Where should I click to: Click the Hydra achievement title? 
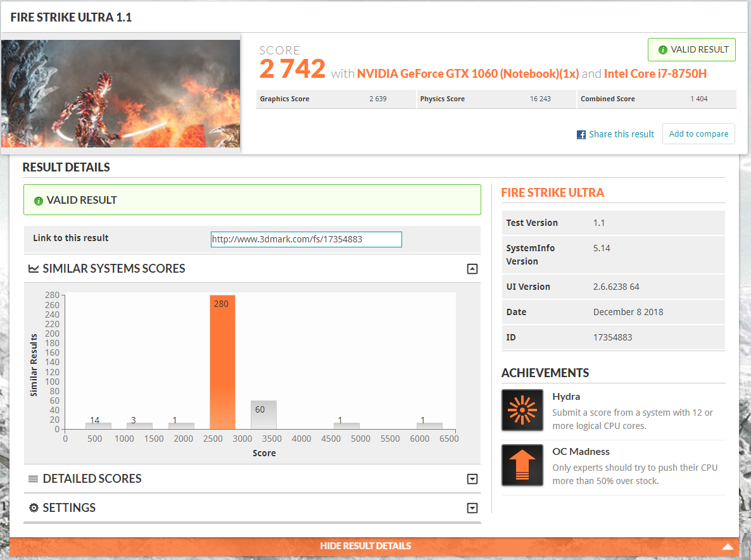(566, 397)
